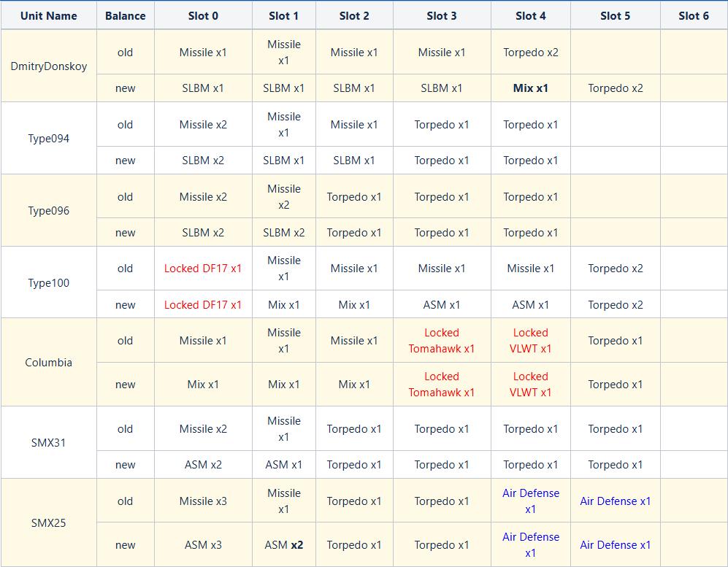Click Air Defense x1 in SMX25 old Slot 5
Image resolution: width=728 pixels, height=567 pixels.
(615, 501)
